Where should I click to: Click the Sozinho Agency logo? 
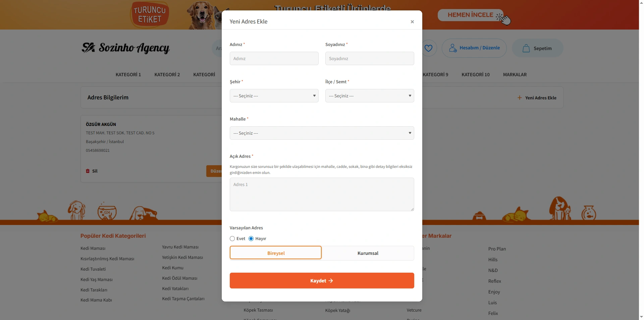[125, 48]
